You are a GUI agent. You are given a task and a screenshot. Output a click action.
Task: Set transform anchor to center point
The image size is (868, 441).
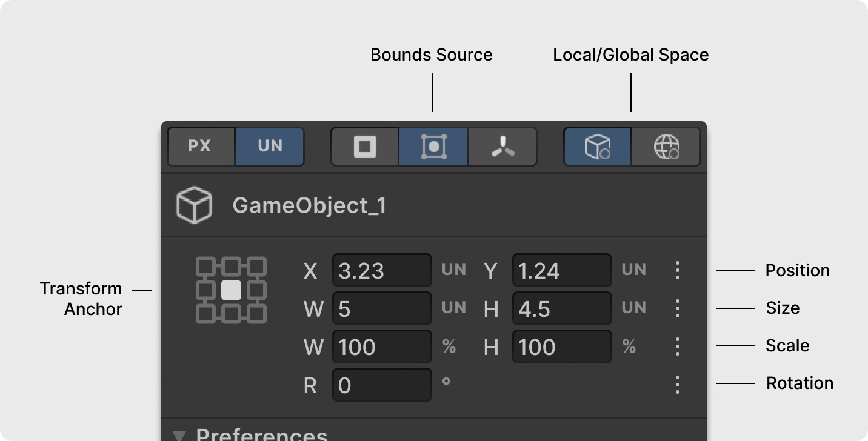pyautogui.click(x=231, y=290)
